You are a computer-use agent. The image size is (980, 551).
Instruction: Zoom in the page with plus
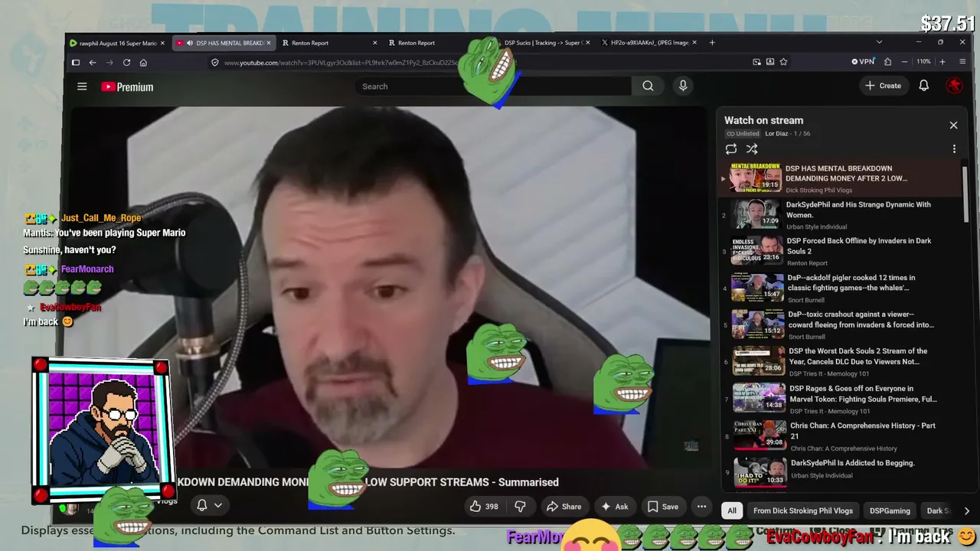pyautogui.click(x=942, y=62)
